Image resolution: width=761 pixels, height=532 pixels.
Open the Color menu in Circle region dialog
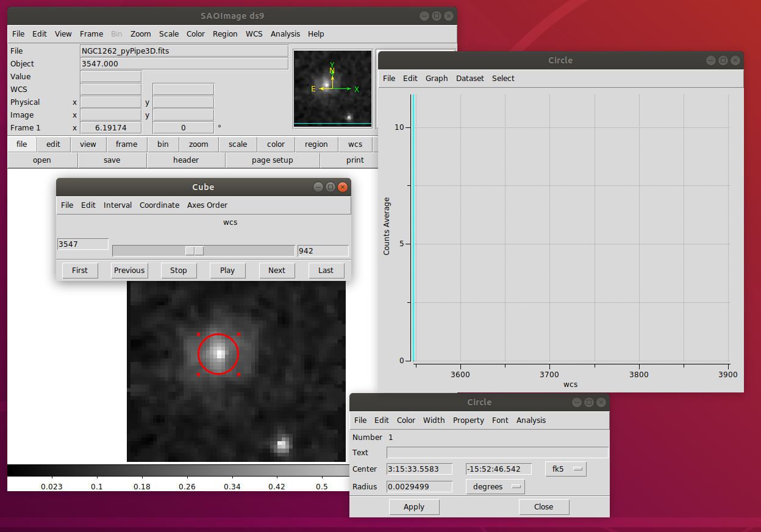[406, 420]
